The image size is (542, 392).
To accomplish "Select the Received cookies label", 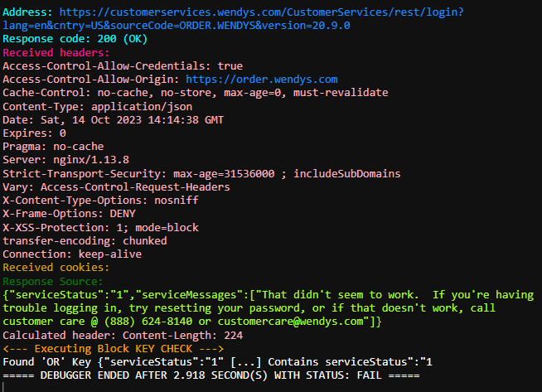I will click(x=56, y=267).
